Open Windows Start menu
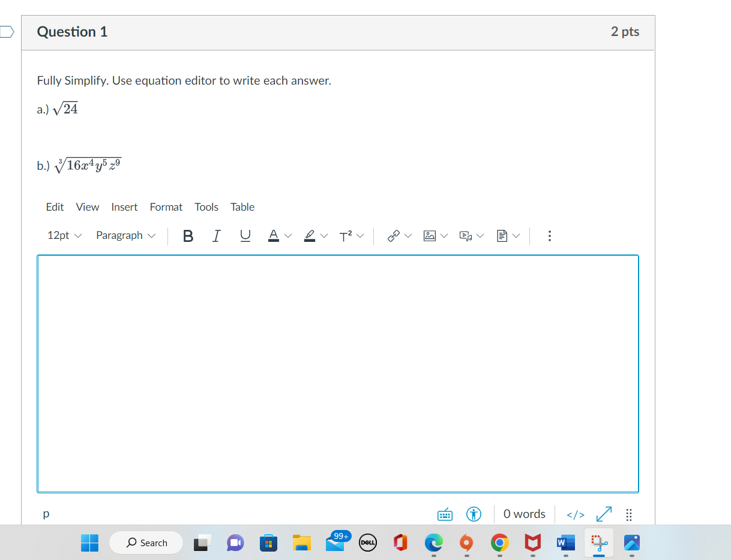This screenshot has width=731, height=560. pos(90,543)
